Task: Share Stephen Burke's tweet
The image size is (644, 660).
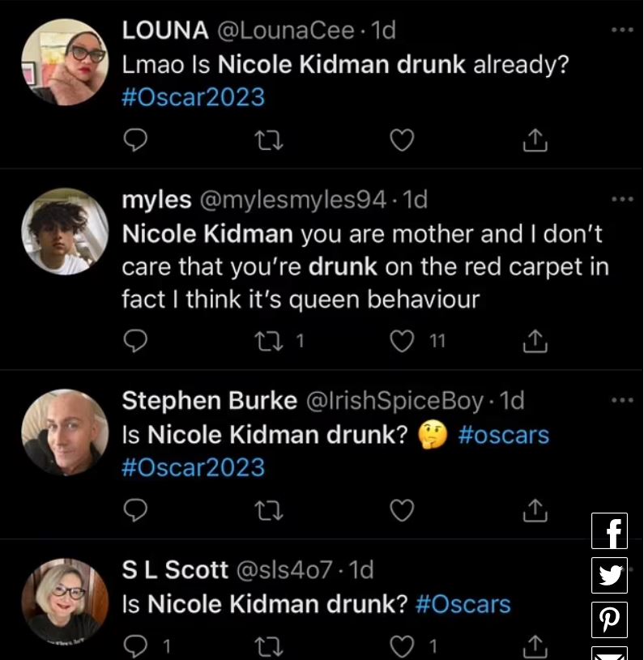Action: click(535, 511)
